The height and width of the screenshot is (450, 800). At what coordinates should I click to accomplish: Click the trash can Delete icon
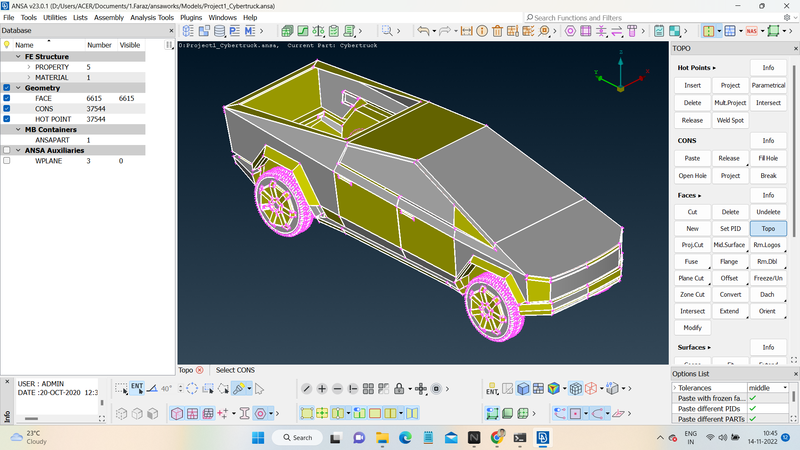coord(497,31)
